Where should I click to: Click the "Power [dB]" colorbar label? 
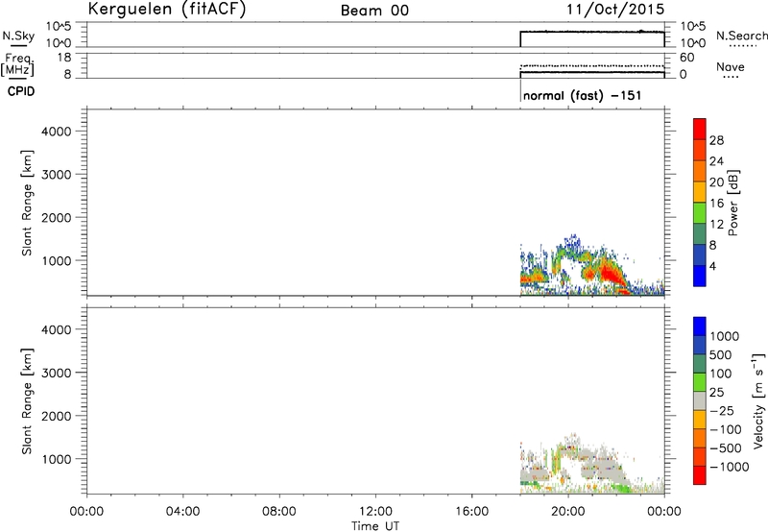click(732, 203)
